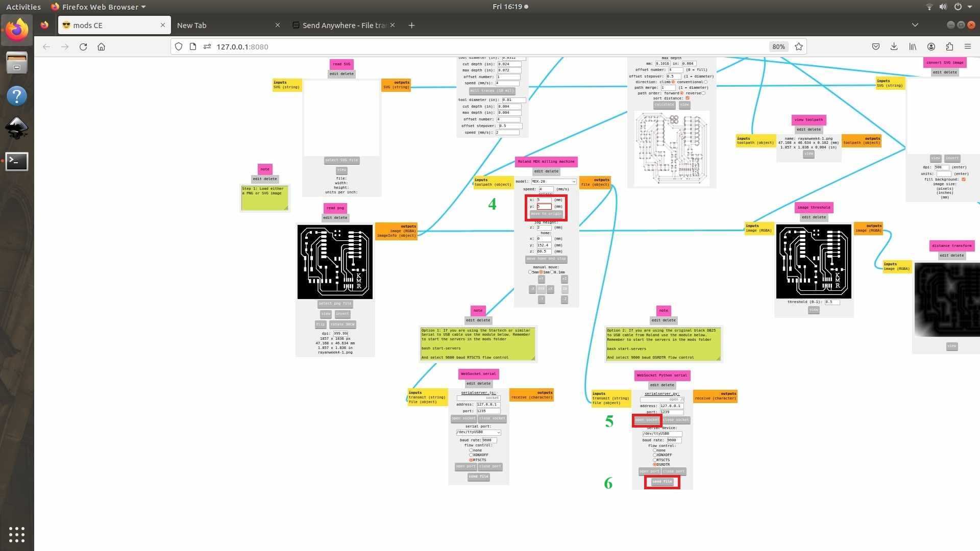Click the move to origin button
This screenshot has width=980, height=551.
546,214
